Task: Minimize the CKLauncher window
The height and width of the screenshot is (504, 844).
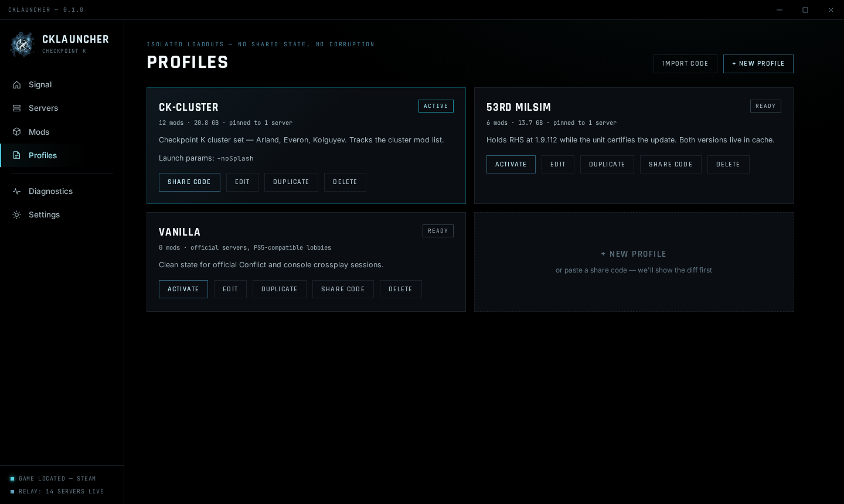Action: point(780,10)
